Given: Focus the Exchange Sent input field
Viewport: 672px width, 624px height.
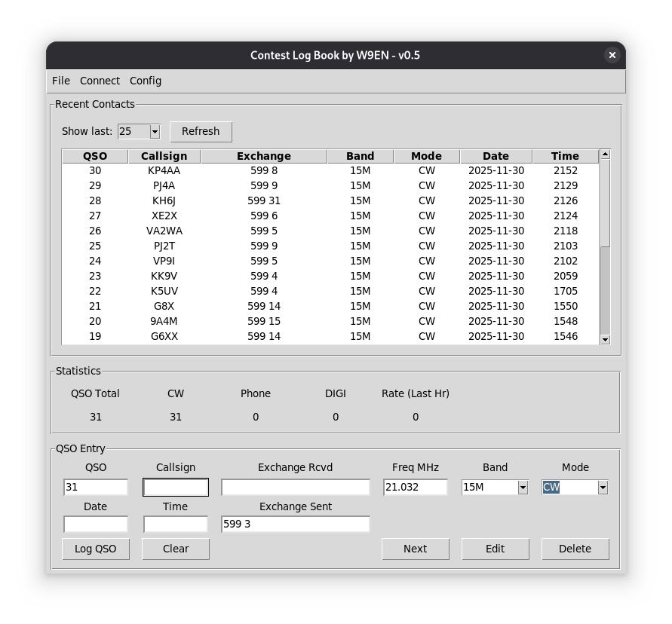Looking at the screenshot, I should coord(296,525).
